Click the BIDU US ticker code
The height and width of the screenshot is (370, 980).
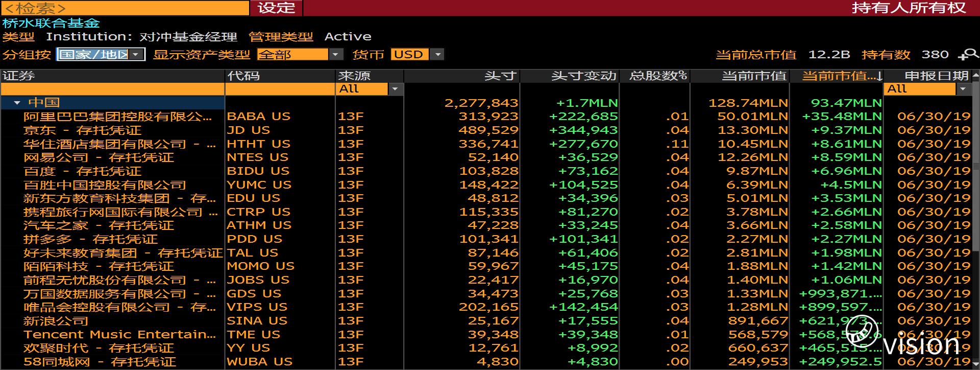point(258,171)
